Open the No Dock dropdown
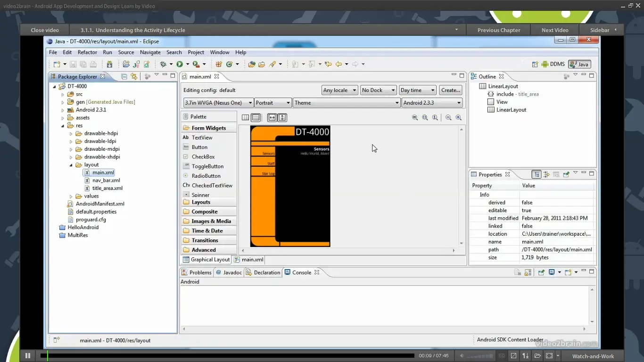Screen dimensions: 644x362 click(378, 90)
